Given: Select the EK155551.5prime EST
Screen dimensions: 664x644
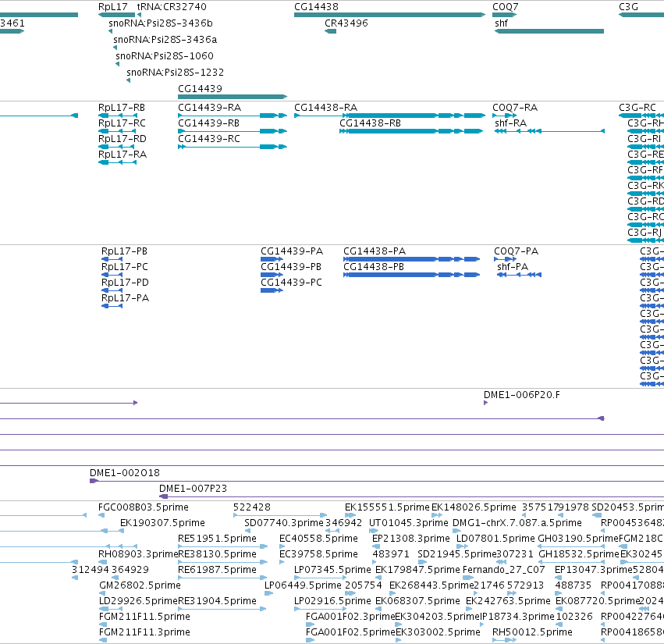Looking at the screenshot, I should coord(350,515).
